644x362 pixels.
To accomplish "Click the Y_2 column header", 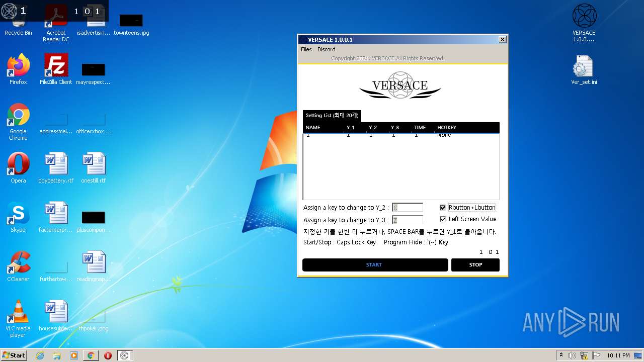I will click(x=377, y=128).
